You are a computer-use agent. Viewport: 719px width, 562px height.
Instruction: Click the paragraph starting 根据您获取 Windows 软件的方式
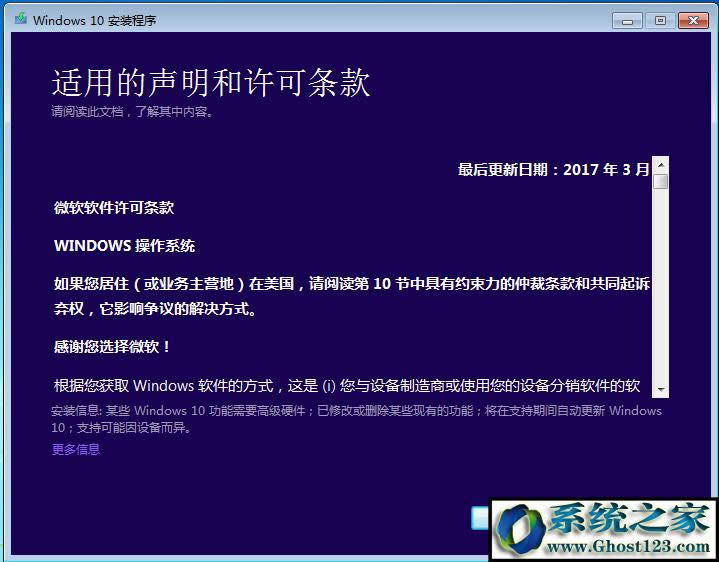point(347,386)
